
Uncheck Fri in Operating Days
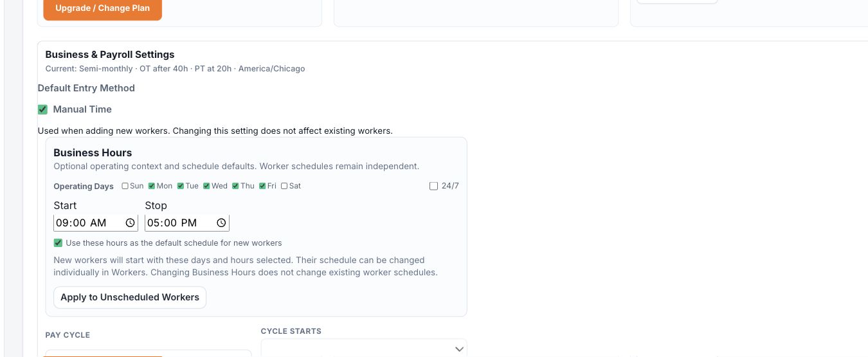click(262, 186)
